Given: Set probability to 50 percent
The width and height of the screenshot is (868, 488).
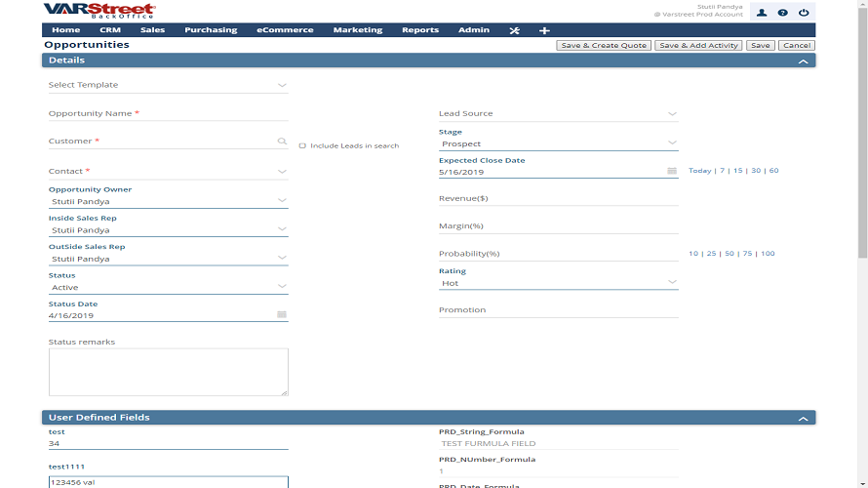Looking at the screenshot, I should [730, 253].
